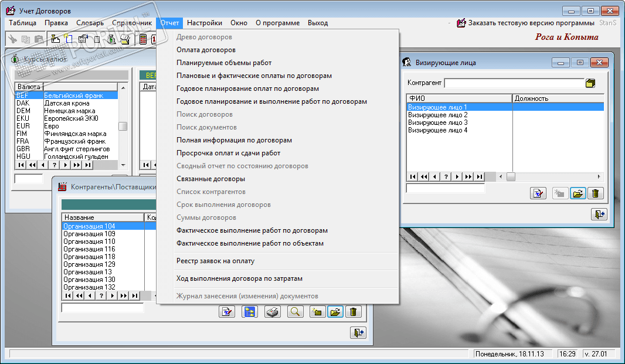The width and height of the screenshot is (625, 364).
Task: Select Финляндская марка row
Action: (x=67, y=134)
